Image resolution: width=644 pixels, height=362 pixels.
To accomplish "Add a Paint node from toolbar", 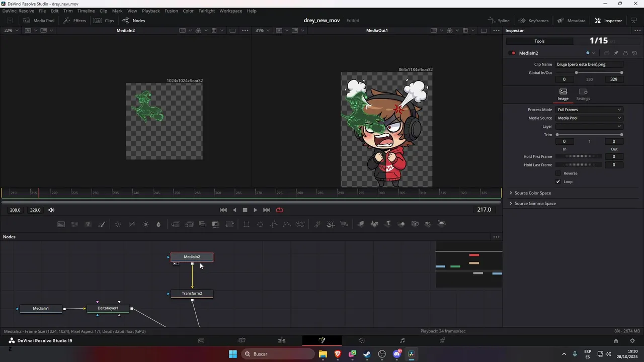I will coord(102,224).
